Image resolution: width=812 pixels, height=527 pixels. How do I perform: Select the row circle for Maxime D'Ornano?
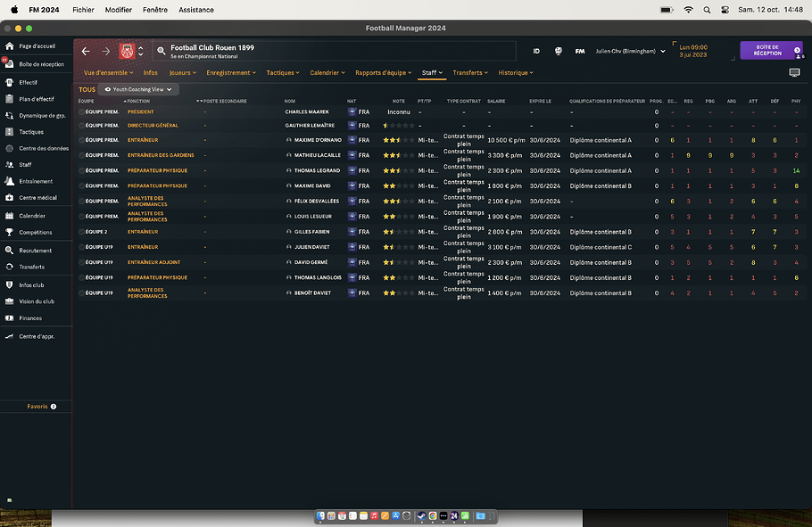click(81, 140)
